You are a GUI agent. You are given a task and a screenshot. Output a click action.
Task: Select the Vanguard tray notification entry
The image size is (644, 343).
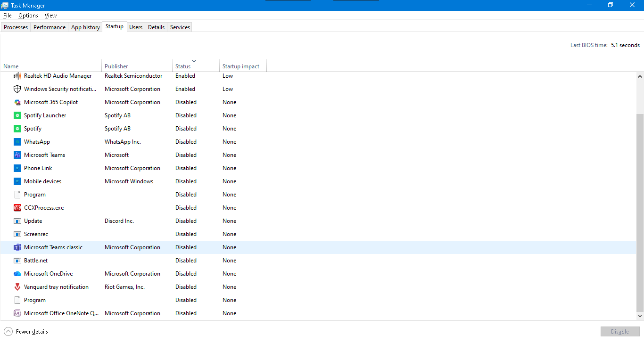57,287
